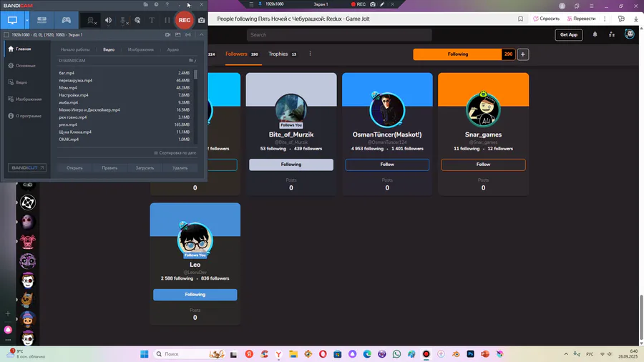
Task: Open Photoshop from the taskbar
Action: click(470, 354)
